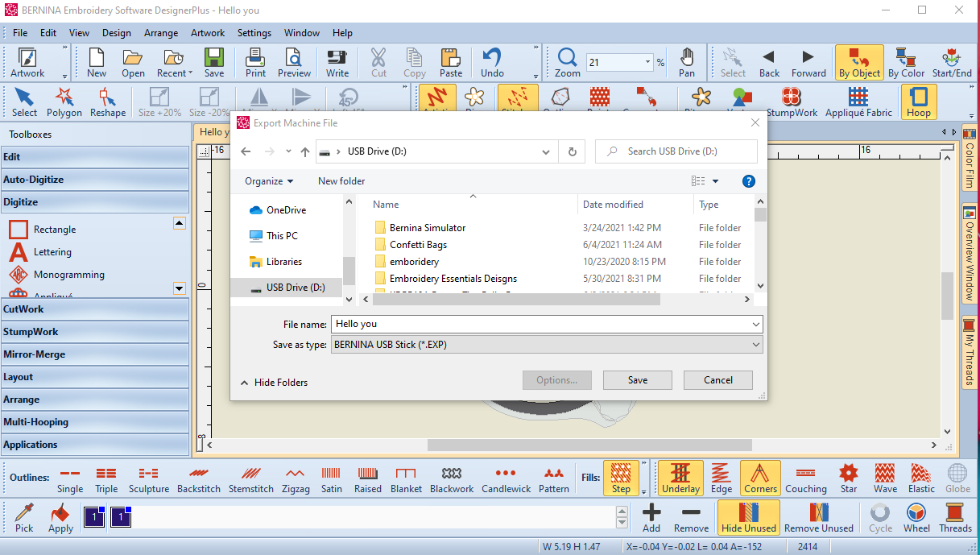Expand the address path history dropdown
This screenshot has height=555, width=980.
pos(547,151)
